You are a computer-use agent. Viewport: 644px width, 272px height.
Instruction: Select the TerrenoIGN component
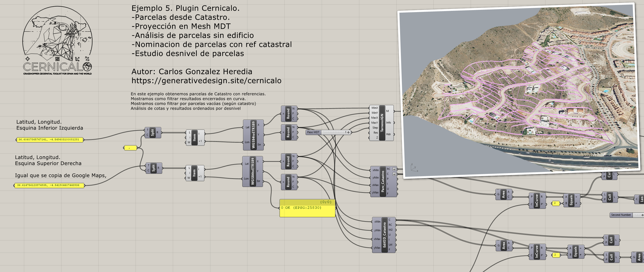click(x=382, y=123)
